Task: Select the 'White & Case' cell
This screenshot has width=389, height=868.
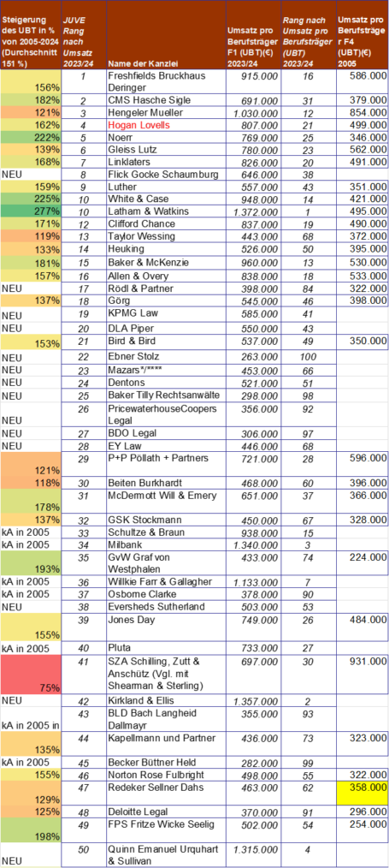Action: (x=166, y=199)
